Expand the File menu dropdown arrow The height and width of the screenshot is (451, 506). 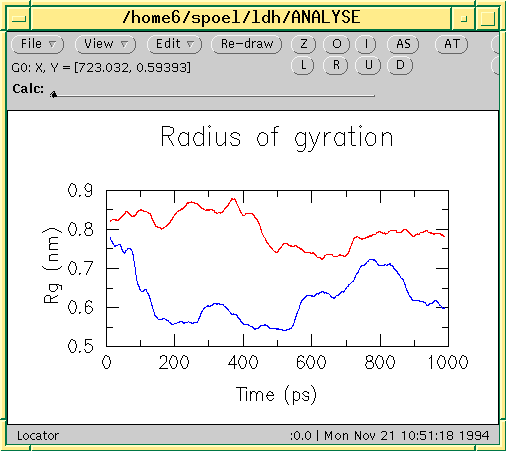click(x=52, y=44)
